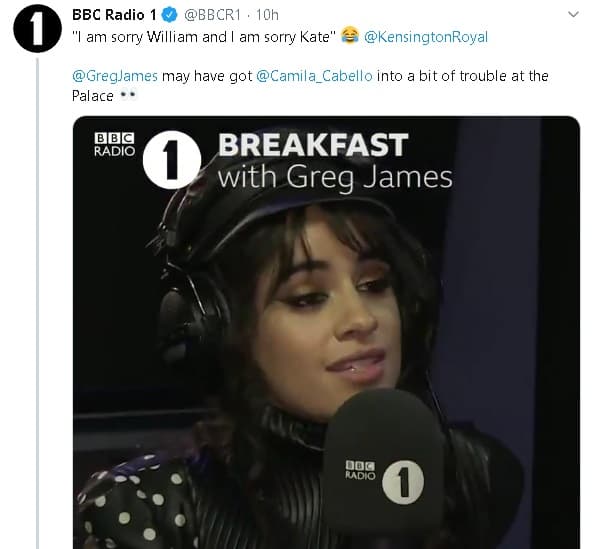
Task: Open the BBC Radio 1 account name
Action: point(114,15)
